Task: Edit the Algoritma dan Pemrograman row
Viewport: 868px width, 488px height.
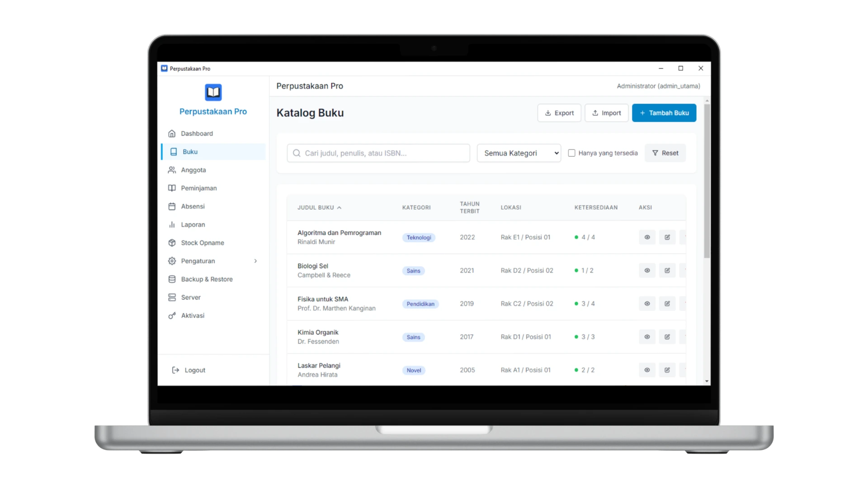Action: pyautogui.click(x=667, y=237)
